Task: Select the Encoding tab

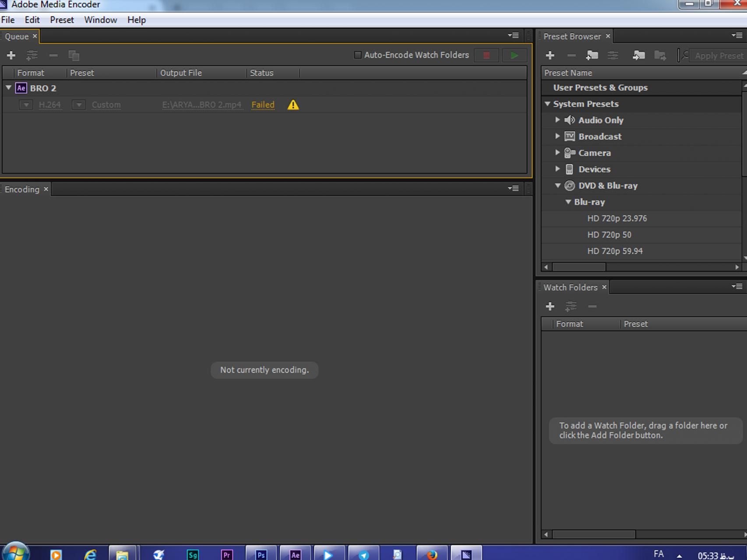Action: [22, 189]
